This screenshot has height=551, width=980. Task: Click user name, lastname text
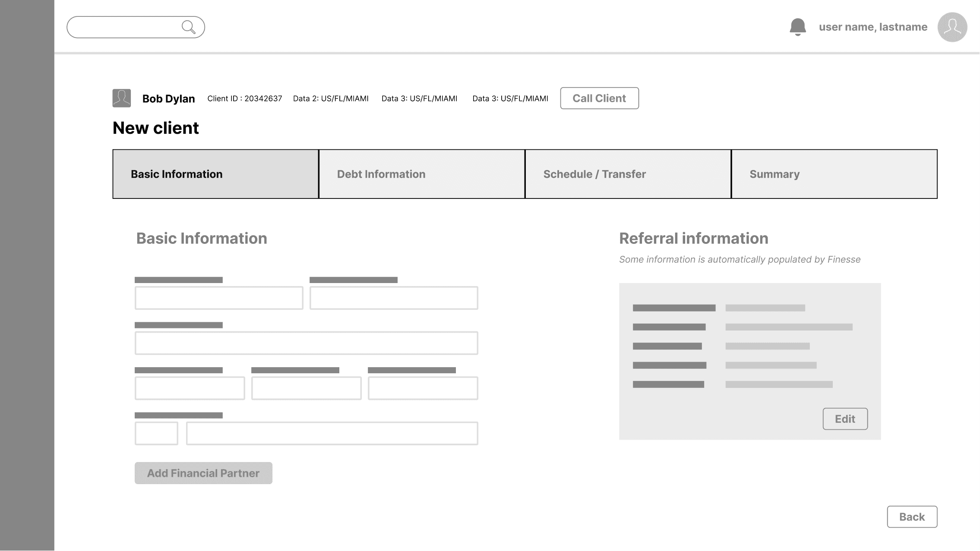(873, 27)
